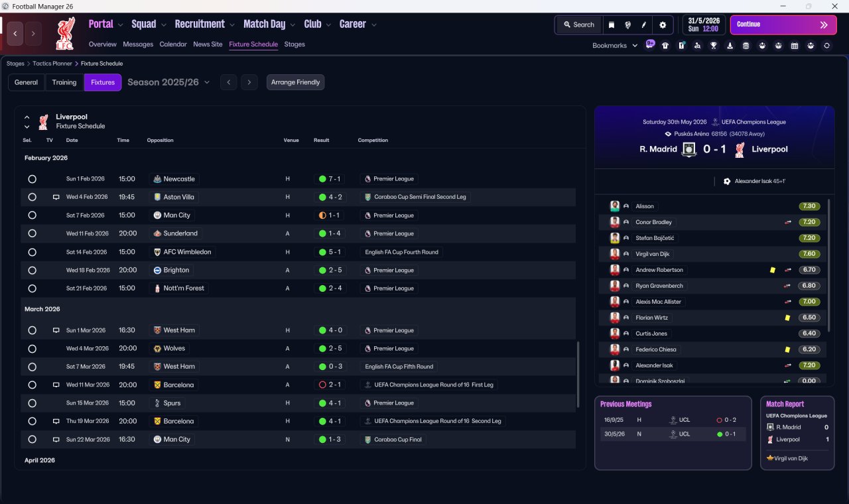Click the Liverpool club crest in header

point(65,33)
